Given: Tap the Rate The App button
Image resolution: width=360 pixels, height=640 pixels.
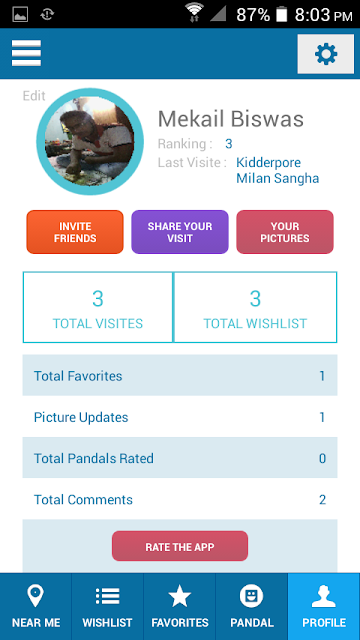Looking at the screenshot, I should 180,546.
